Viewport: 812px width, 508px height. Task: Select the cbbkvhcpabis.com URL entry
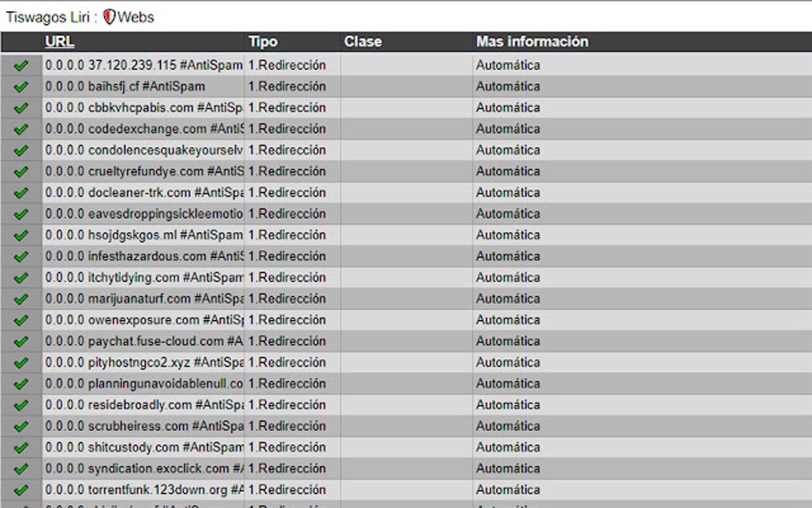click(143, 107)
